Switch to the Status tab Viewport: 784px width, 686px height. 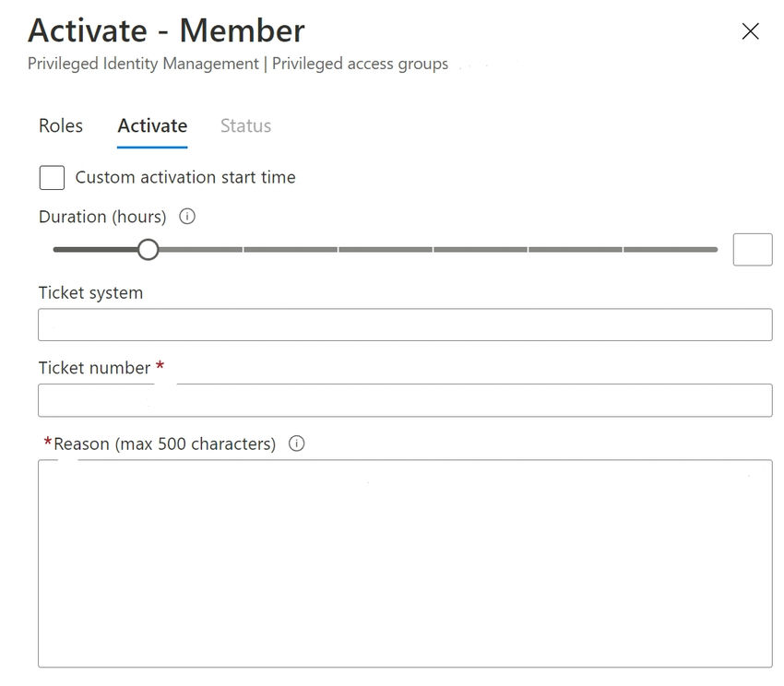click(x=244, y=125)
